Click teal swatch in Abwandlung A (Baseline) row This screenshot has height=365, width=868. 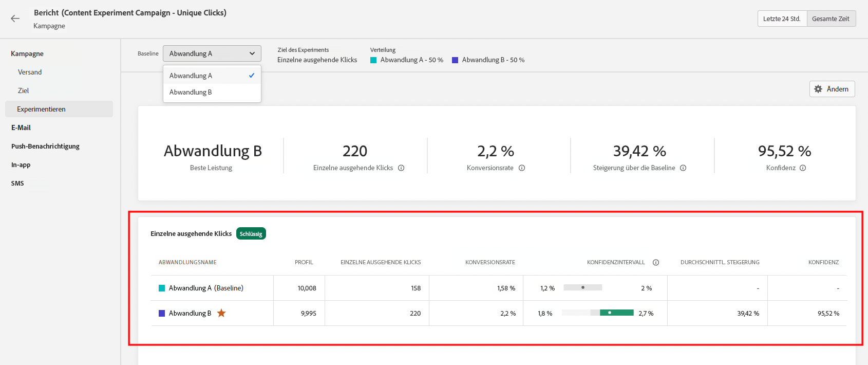162,288
